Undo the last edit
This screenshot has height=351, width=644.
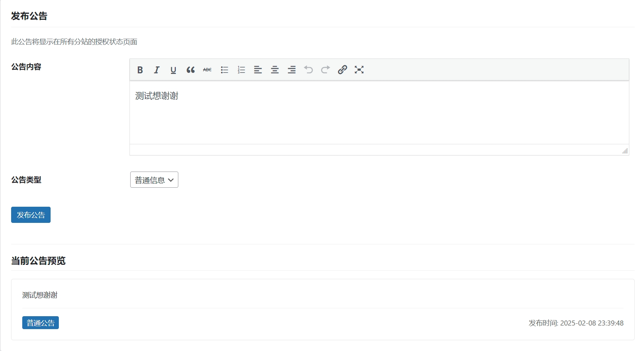click(x=309, y=70)
